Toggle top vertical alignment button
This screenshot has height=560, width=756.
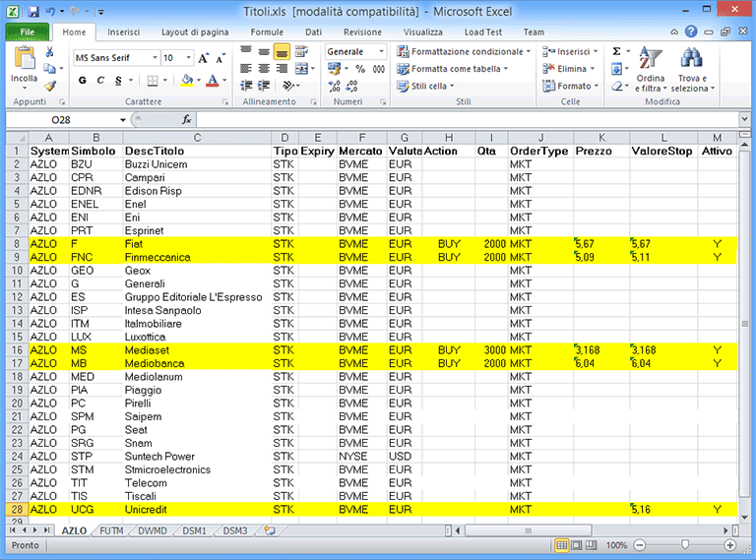(x=246, y=51)
